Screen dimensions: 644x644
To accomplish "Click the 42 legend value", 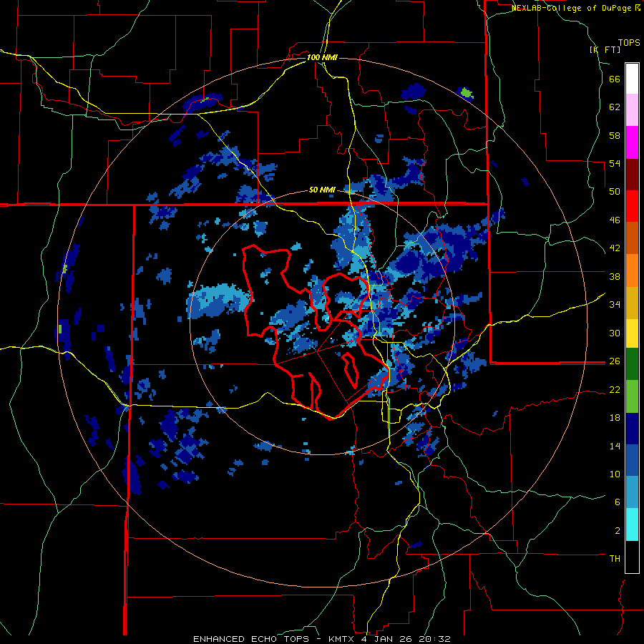I will 615,248.
